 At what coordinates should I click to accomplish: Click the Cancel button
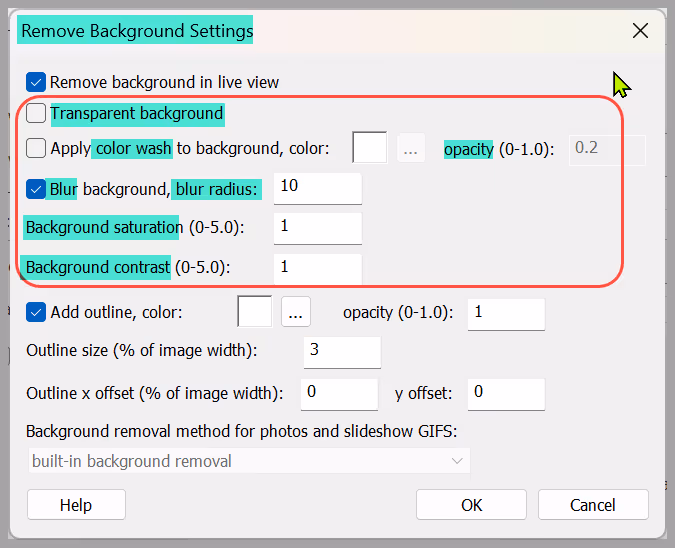(593, 505)
